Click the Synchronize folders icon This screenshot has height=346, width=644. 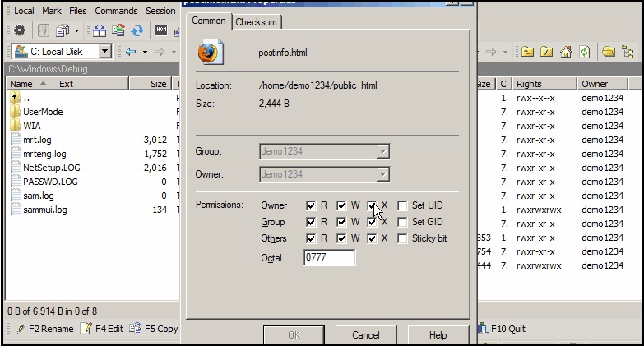coord(118,30)
